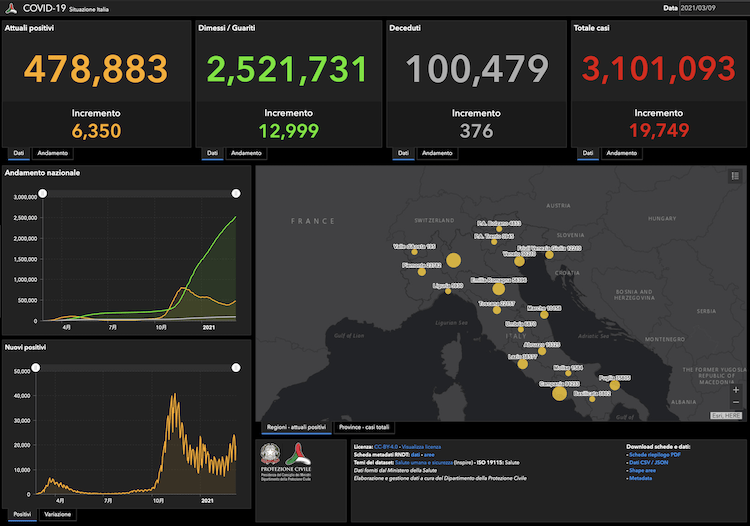Image resolution: width=750 pixels, height=526 pixels.
Task: Zoom out on the map
Action: (x=736, y=401)
